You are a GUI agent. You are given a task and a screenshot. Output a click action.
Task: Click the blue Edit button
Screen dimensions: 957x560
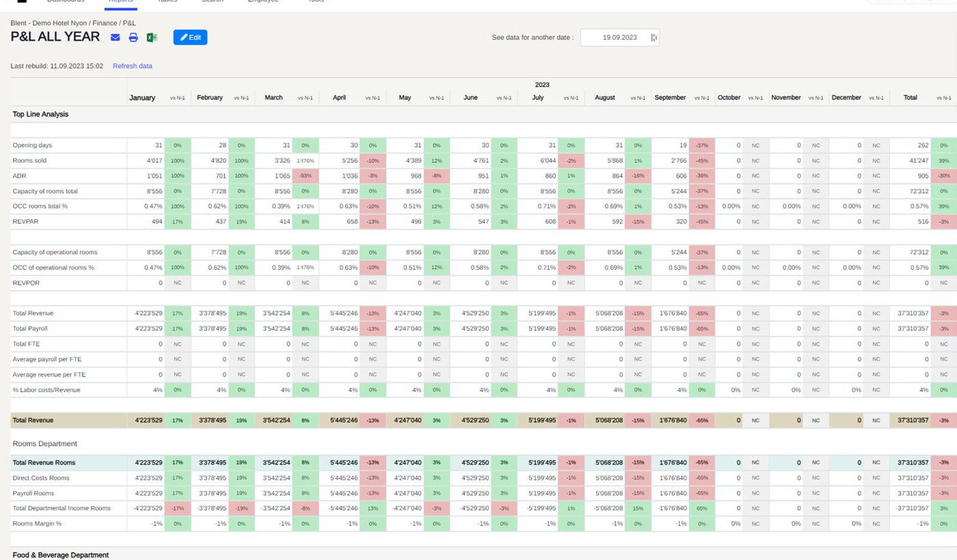tap(190, 37)
